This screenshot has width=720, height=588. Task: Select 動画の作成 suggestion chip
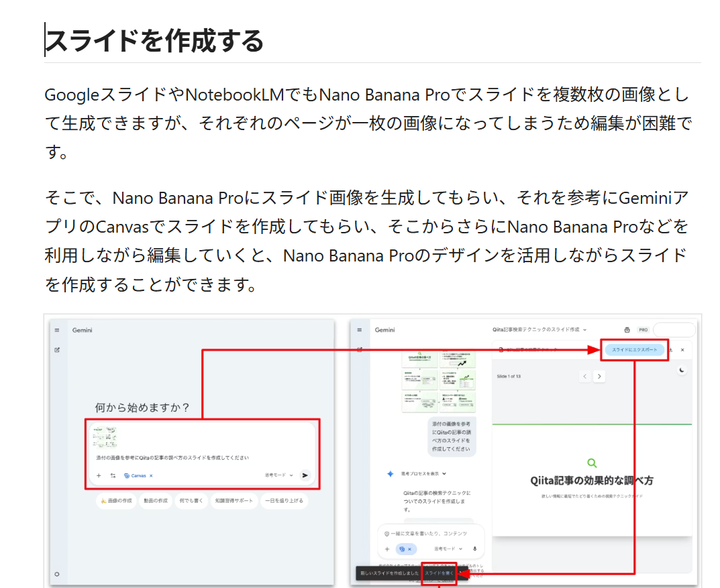156,501
